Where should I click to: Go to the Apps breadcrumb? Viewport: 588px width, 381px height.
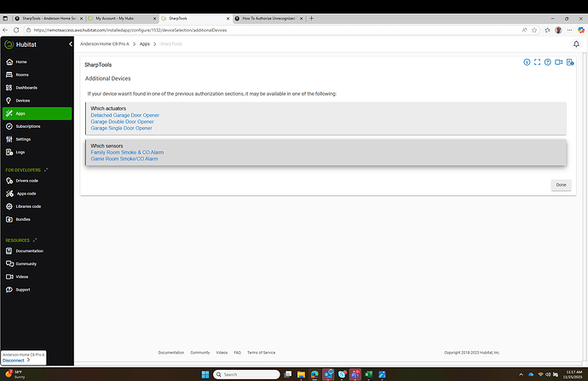point(145,43)
